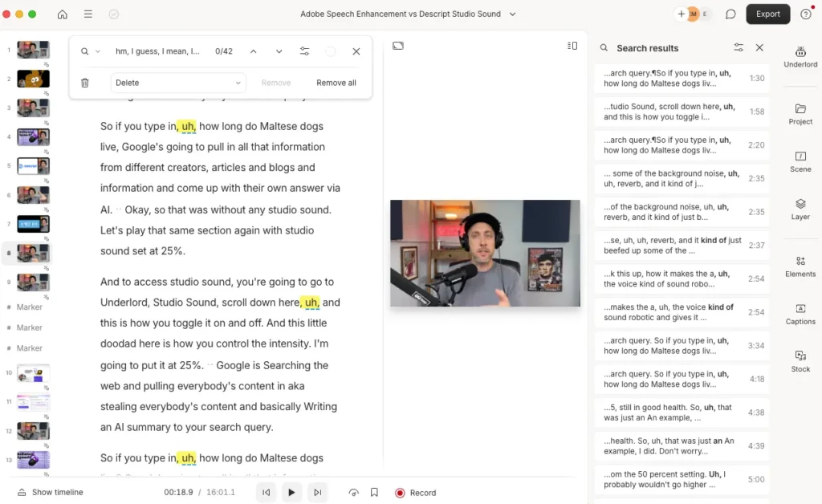The height and width of the screenshot is (504, 822).
Task: Click the grayed Remove button
Action: click(x=276, y=83)
